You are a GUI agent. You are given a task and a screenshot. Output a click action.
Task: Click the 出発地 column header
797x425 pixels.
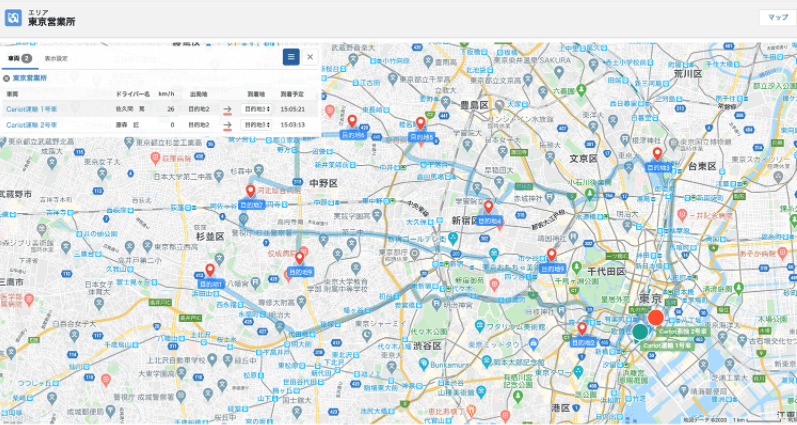point(198,94)
